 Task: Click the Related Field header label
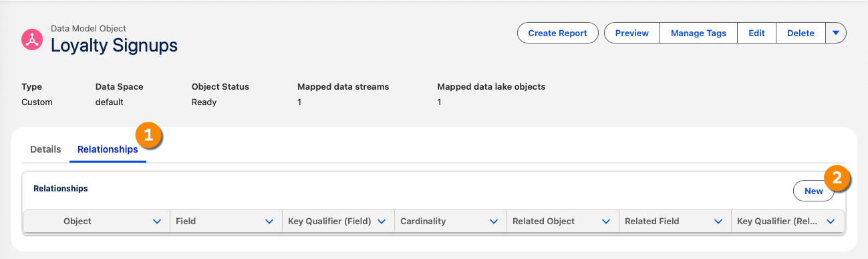click(x=652, y=221)
